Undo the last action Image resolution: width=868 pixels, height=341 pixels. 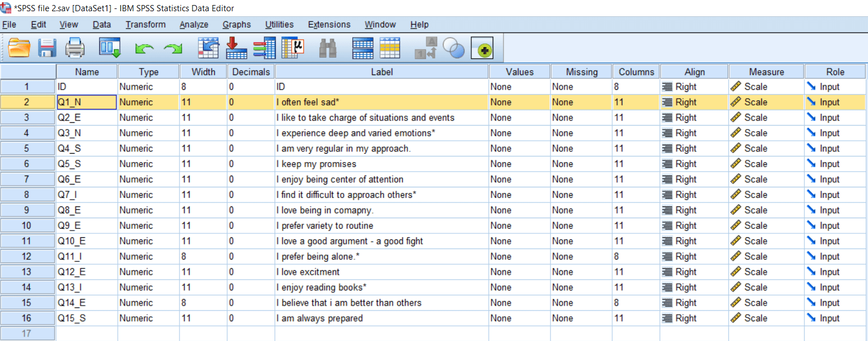[144, 48]
